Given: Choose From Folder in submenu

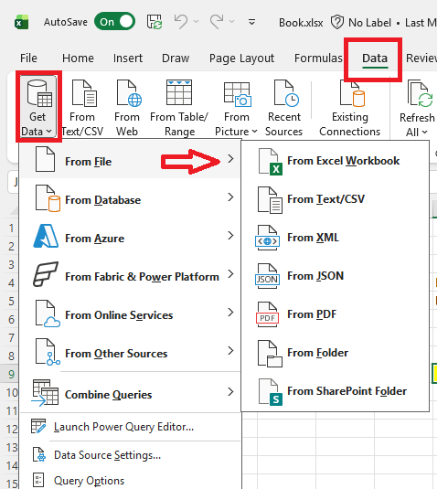Looking at the screenshot, I should 336,353.
